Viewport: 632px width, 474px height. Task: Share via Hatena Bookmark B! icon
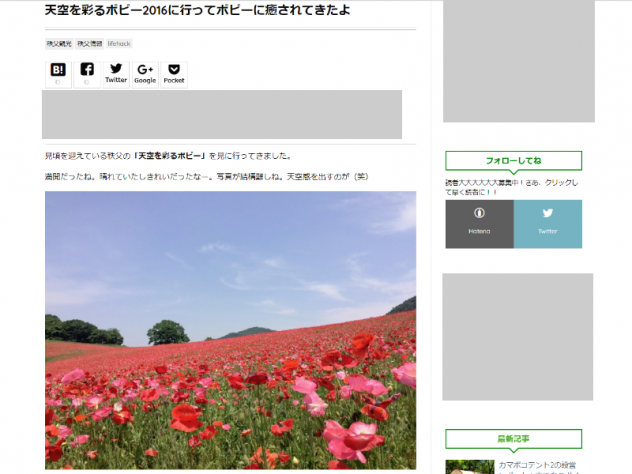[58, 75]
